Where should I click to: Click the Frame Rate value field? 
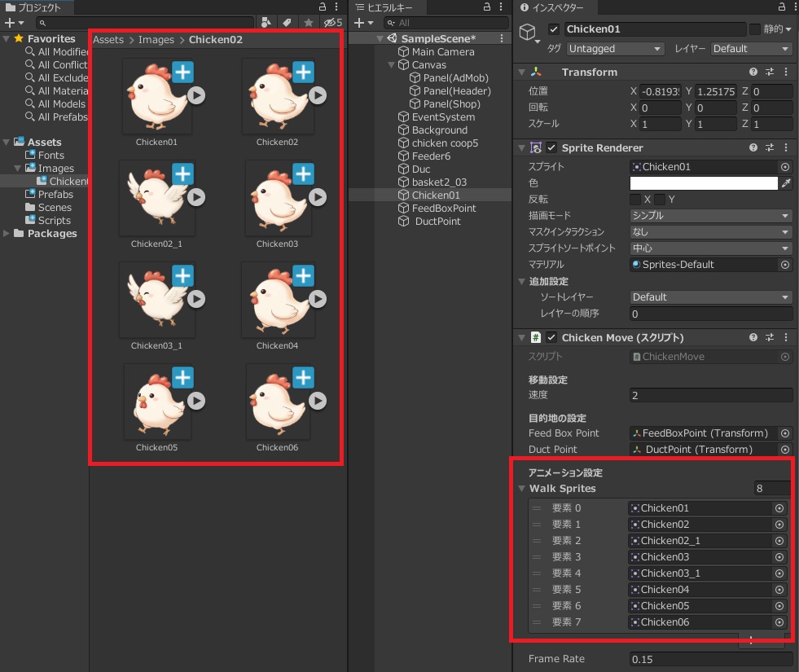coord(710,659)
